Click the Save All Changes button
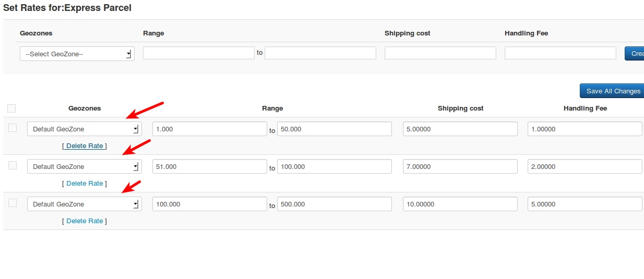Image resolution: width=644 pixels, height=279 pixels. pos(613,91)
